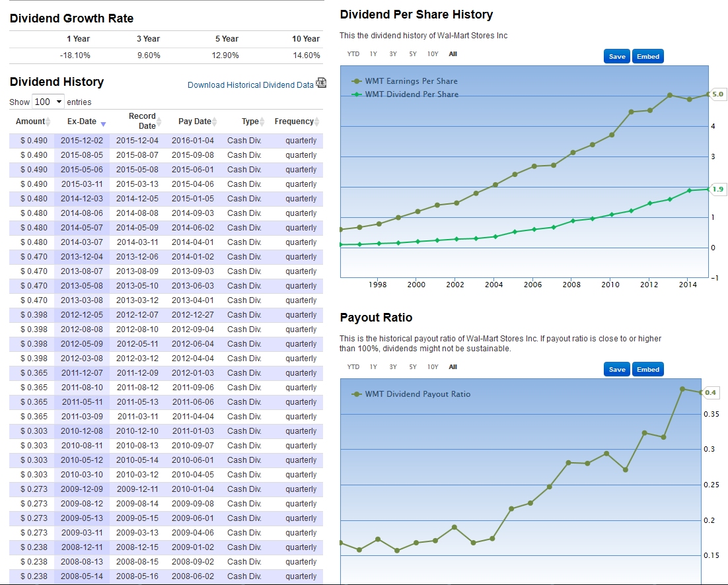Click the 5.0 earnings value label on chart
The height and width of the screenshot is (585, 728).
718,94
